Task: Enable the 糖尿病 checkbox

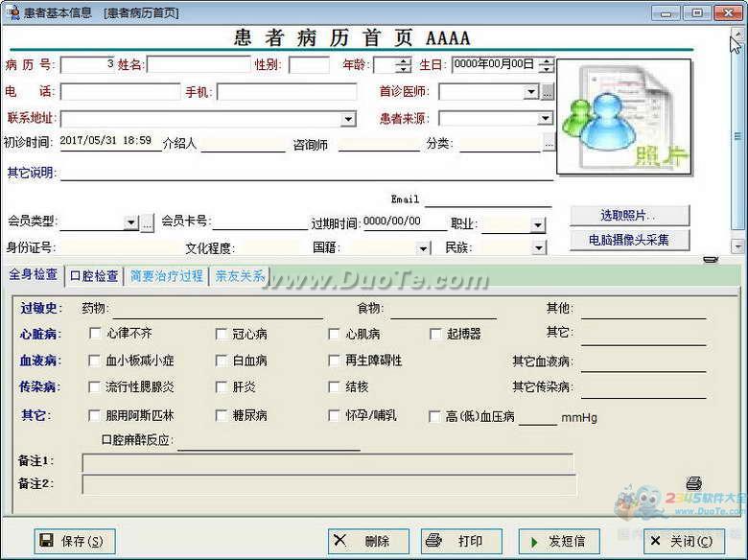Action: [222, 416]
